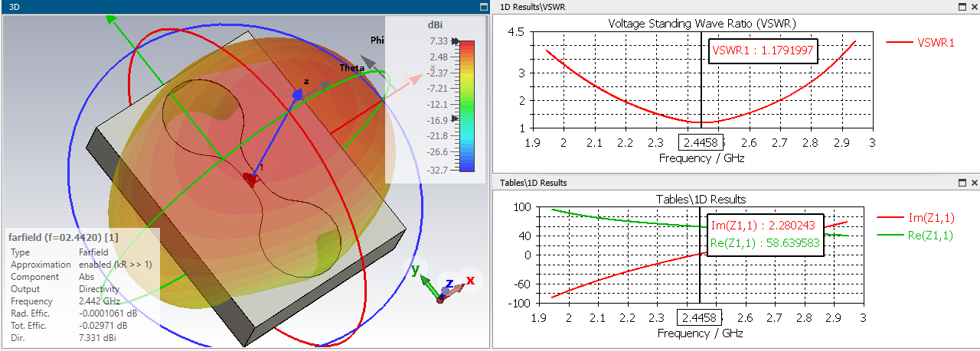Click the dBi color ramp bar
Screen dimensions: 980x351
tap(468, 106)
